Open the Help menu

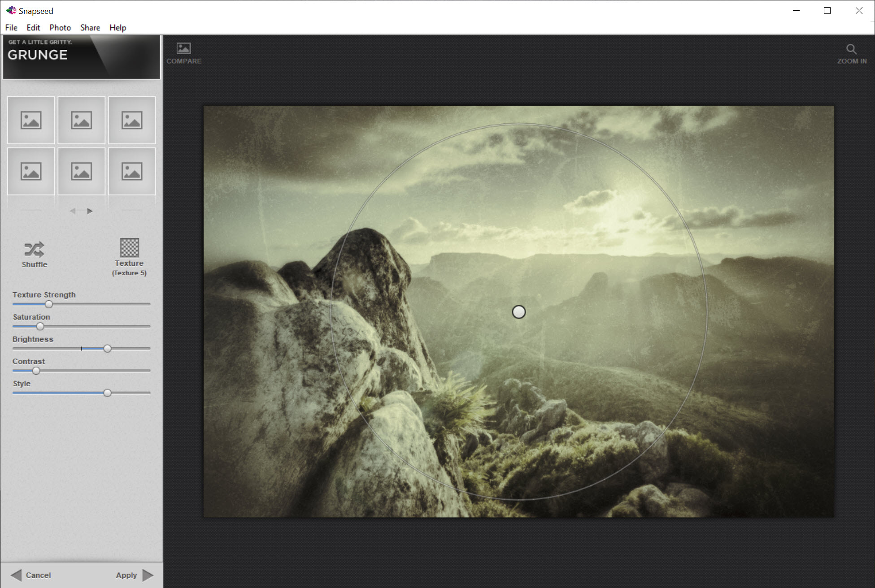118,28
